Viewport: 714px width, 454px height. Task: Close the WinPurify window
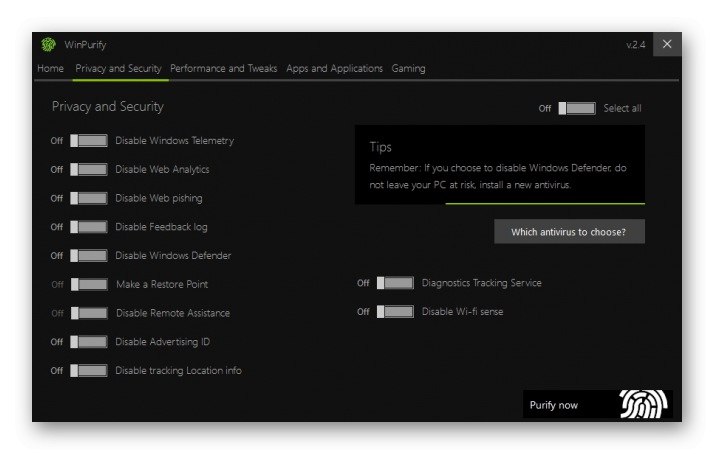point(667,44)
